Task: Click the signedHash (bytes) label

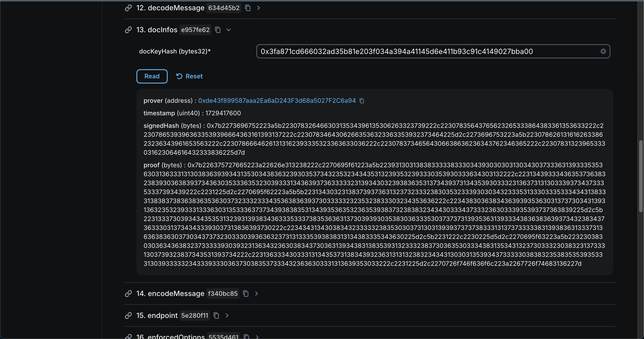Action: [x=172, y=126]
